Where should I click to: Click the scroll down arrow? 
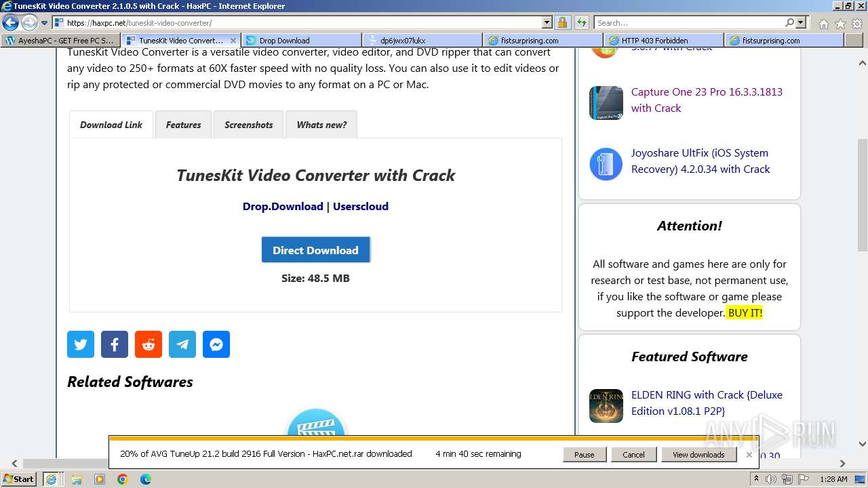point(862,444)
